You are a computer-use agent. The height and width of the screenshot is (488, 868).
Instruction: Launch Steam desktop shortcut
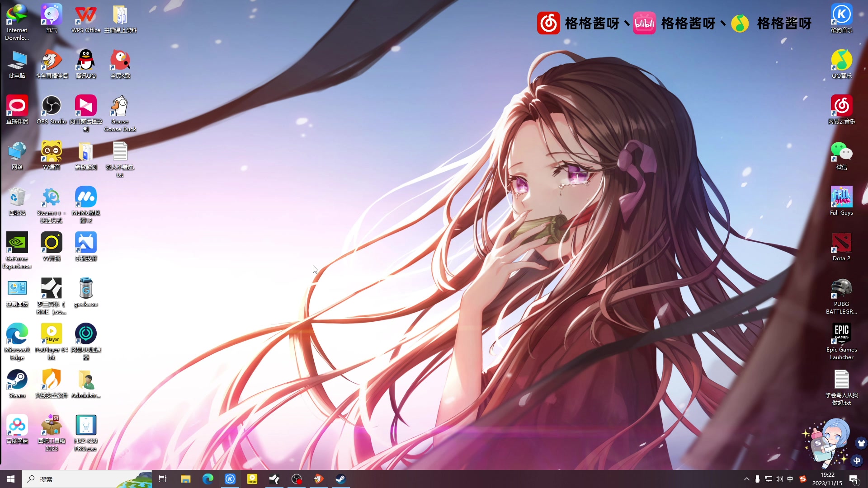tap(17, 383)
